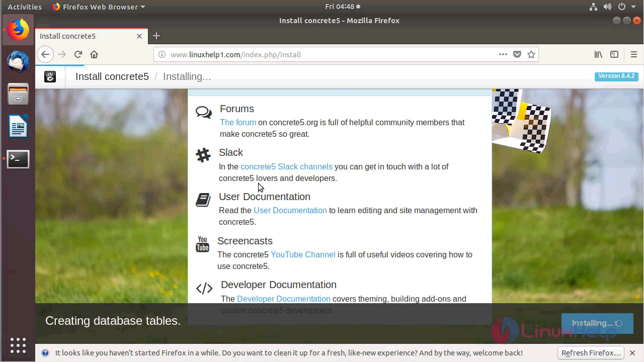Open The forum link
Image resolution: width=644 pixels, height=362 pixels.
[x=238, y=122]
